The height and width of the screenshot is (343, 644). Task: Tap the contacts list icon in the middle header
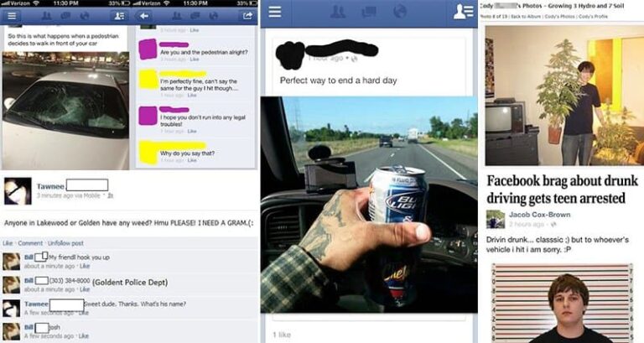click(x=463, y=12)
